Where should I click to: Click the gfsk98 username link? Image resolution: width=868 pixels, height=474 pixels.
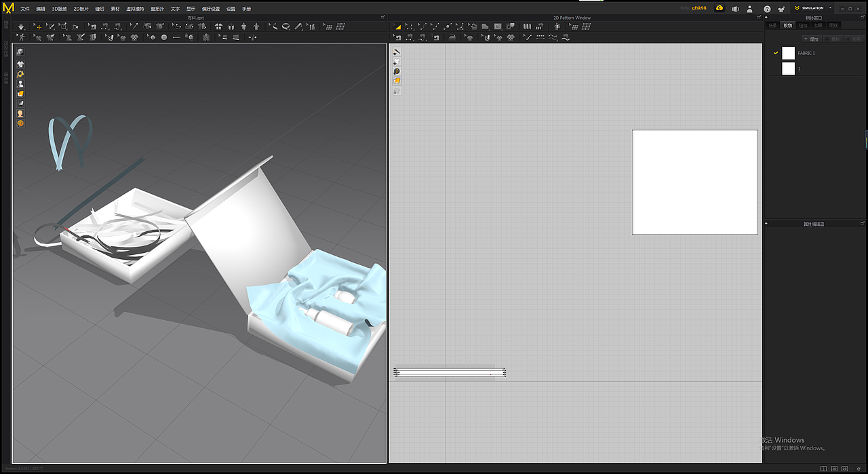699,8
